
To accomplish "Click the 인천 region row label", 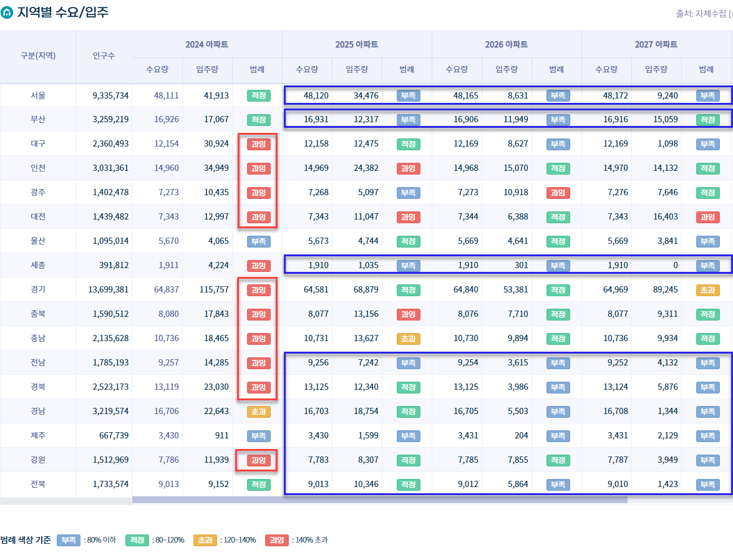I will point(38,168).
